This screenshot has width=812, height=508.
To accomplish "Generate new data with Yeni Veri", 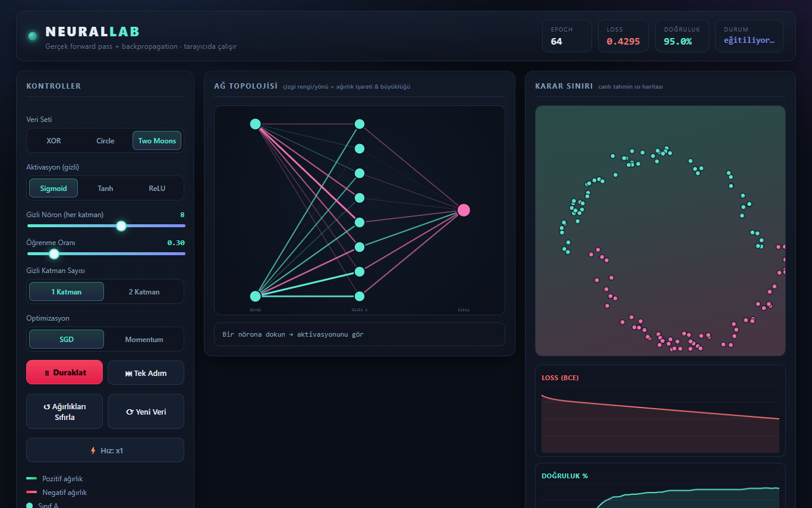I will (146, 412).
